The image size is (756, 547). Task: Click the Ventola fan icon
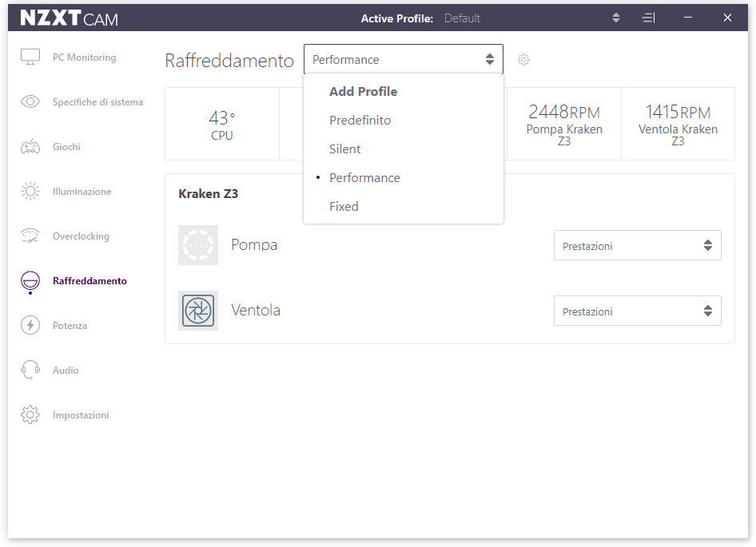coord(198,311)
